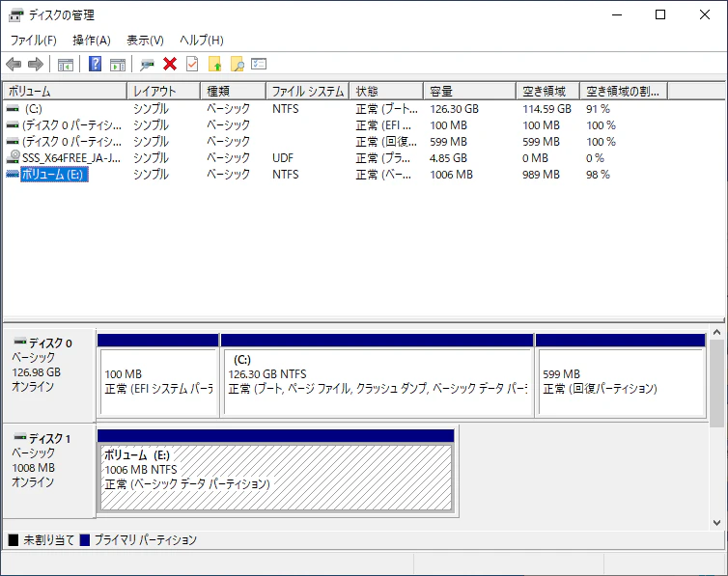Click the red X delete icon
728x576 pixels.
coord(170,64)
